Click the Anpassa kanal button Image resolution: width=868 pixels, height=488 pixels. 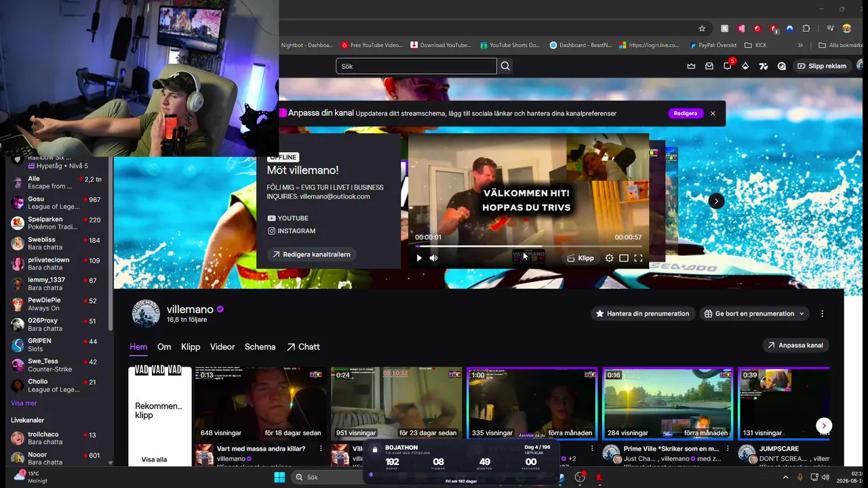tap(795, 346)
